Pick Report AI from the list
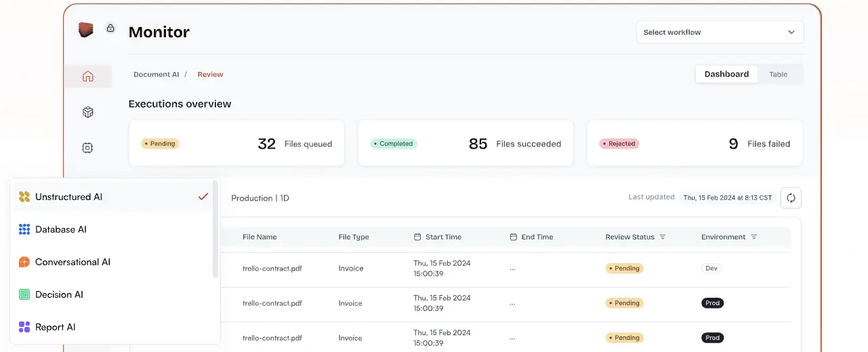Screen dimensions: 868x352 112,327
